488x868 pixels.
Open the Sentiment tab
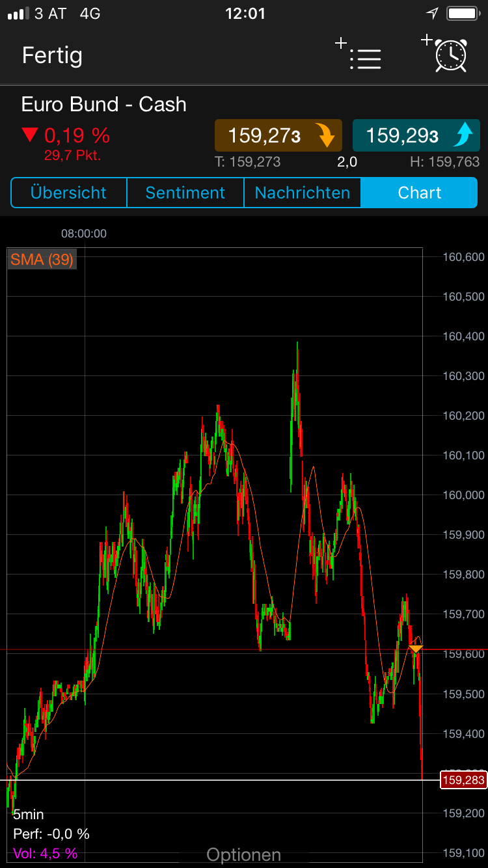(185, 193)
